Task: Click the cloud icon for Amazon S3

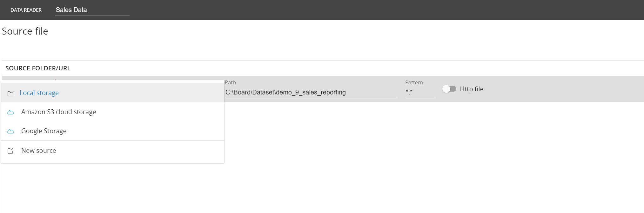Action: (10, 113)
